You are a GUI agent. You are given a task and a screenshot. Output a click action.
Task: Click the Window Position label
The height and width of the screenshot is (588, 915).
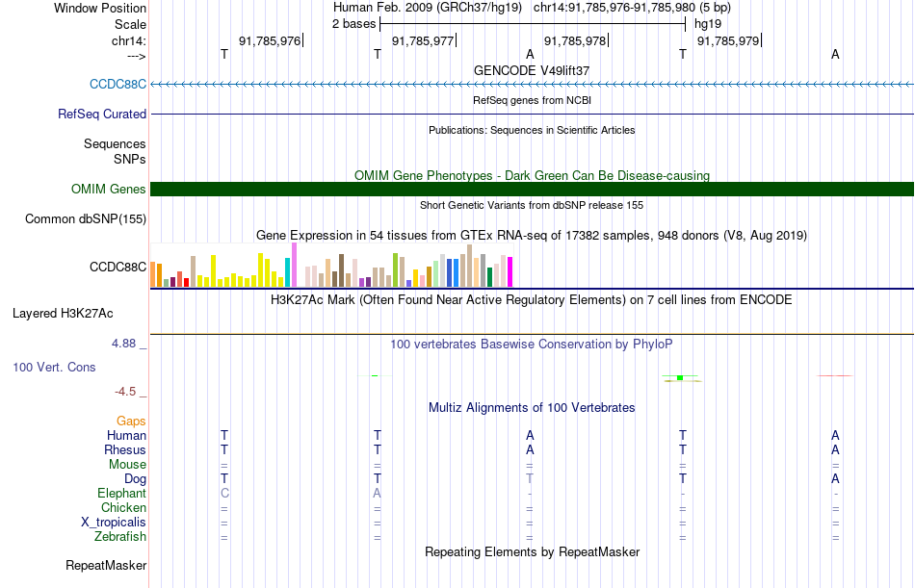tap(100, 8)
